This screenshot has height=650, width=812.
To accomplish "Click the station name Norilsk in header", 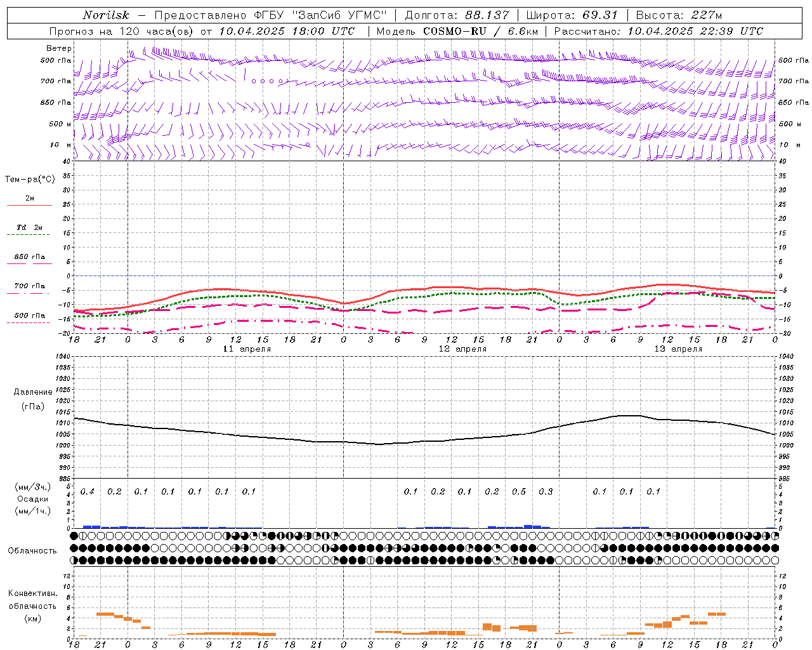I will pyautogui.click(x=105, y=15).
